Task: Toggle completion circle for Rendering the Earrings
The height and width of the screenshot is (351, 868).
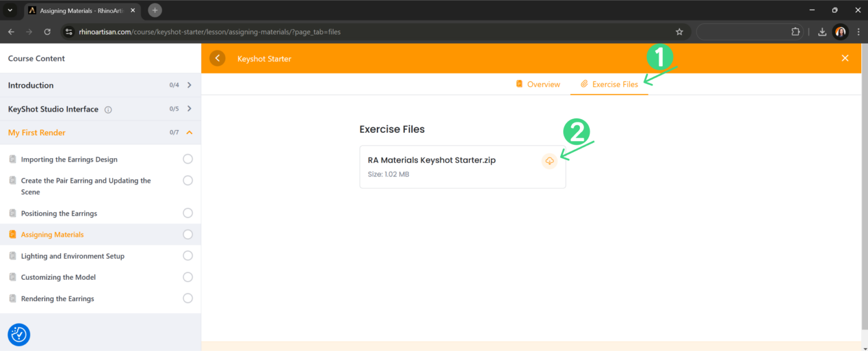Action: [x=188, y=298]
